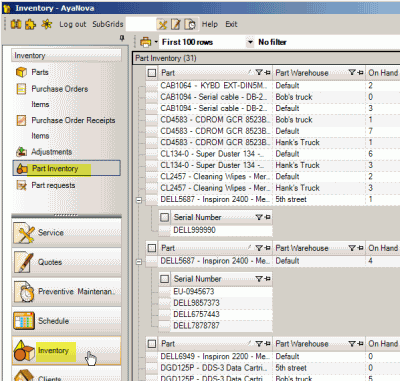Image resolution: width=400 pixels, height=381 pixels.
Task: Select serial number DELL9857373
Action: coord(196,303)
